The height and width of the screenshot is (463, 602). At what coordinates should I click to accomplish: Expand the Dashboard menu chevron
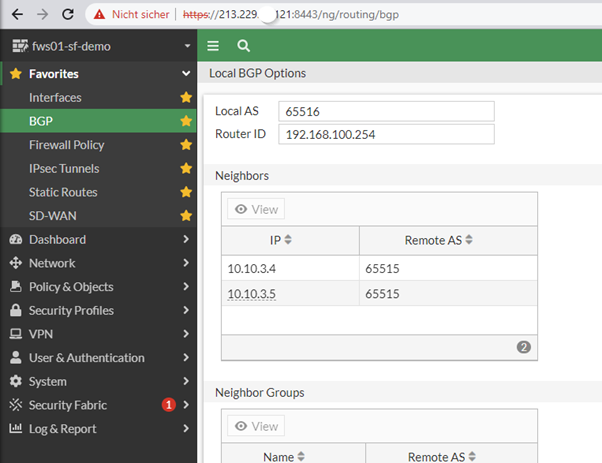(x=186, y=239)
